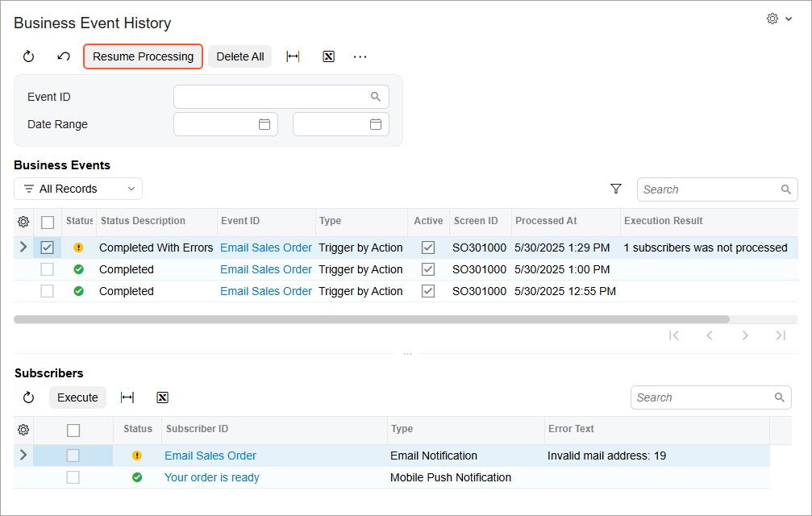This screenshot has width=812, height=516.
Task: Open the customization gear dropdown at top right
Action: [x=779, y=19]
